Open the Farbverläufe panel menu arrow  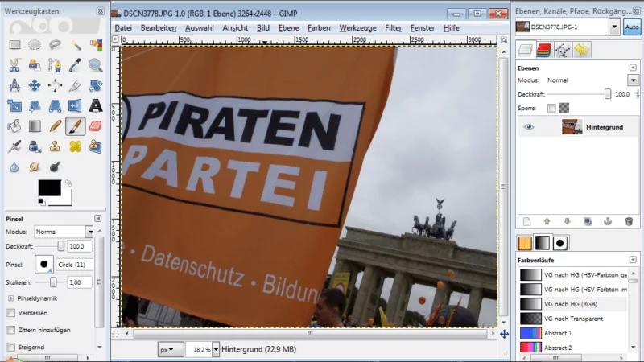633,260
